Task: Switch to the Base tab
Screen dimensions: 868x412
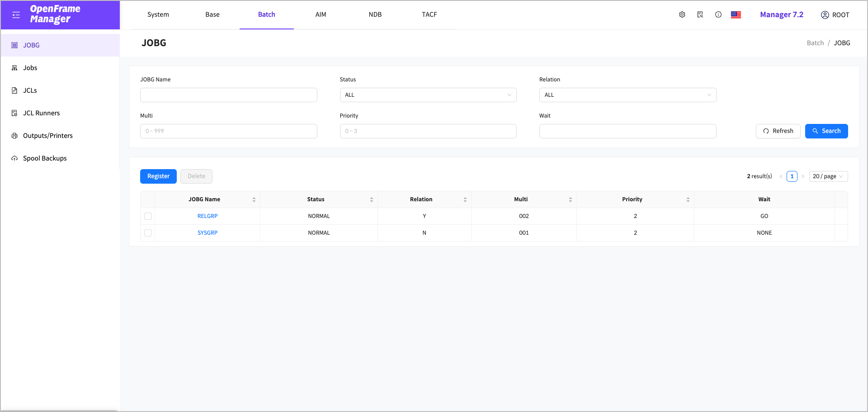Action: 212,14
